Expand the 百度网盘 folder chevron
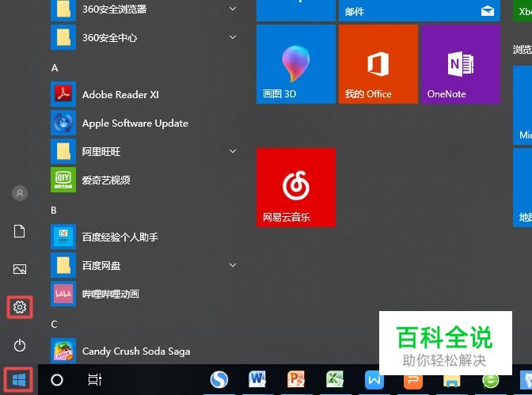 point(233,265)
